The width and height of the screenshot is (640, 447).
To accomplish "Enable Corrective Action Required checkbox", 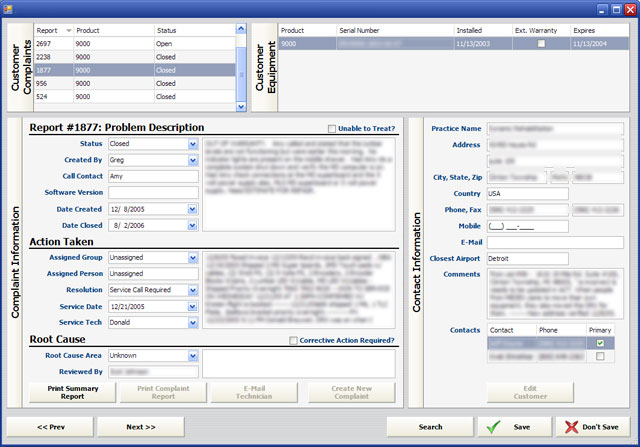I will pyautogui.click(x=292, y=341).
